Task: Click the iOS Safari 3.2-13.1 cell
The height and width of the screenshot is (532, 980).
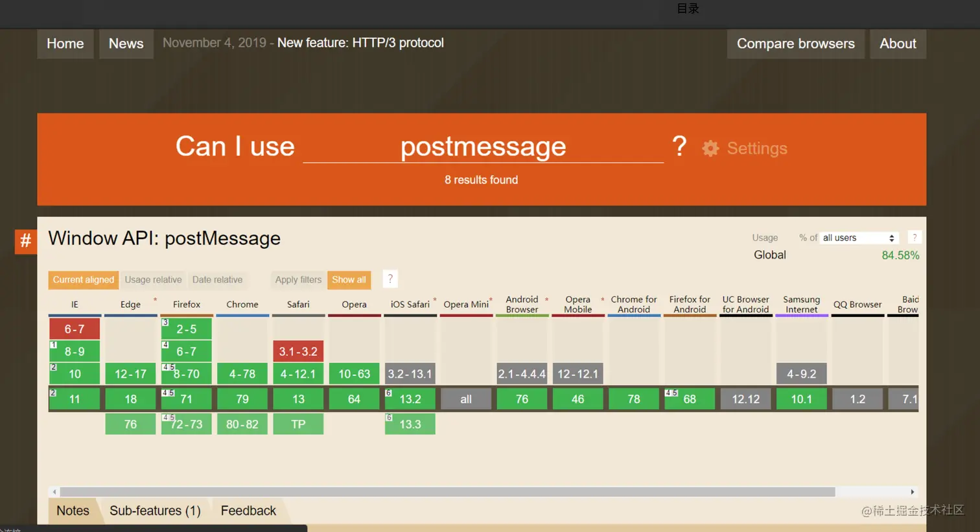Action: coord(410,374)
